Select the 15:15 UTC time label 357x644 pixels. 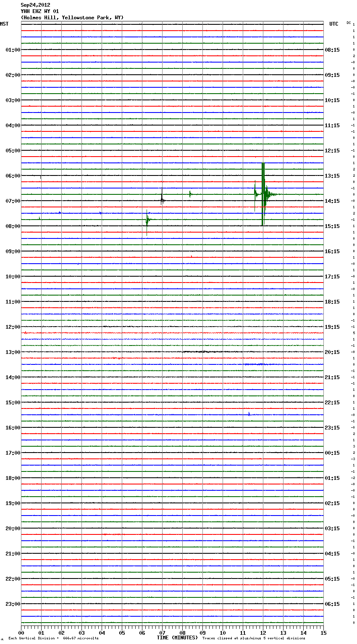click(332, 226)
